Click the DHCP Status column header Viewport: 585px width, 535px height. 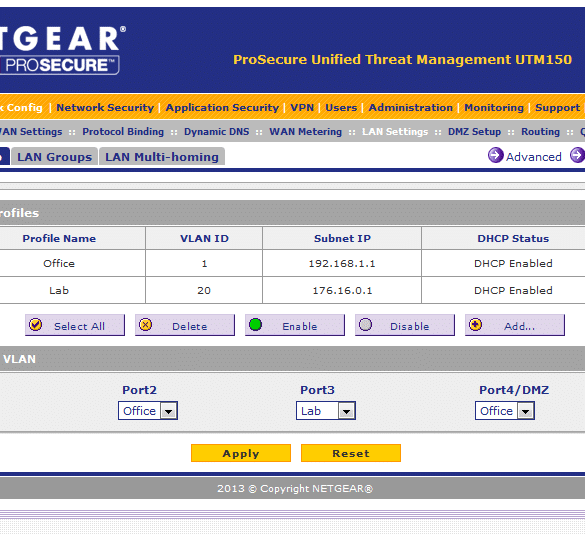tap(504, 238)
